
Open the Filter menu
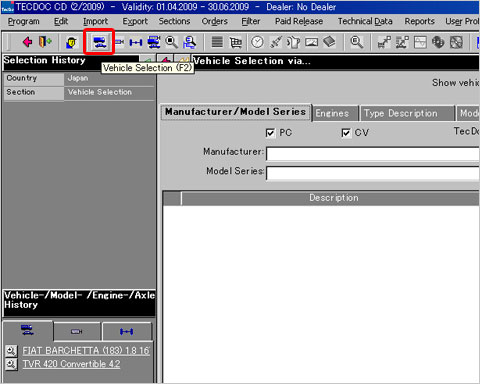coord(251,21)
